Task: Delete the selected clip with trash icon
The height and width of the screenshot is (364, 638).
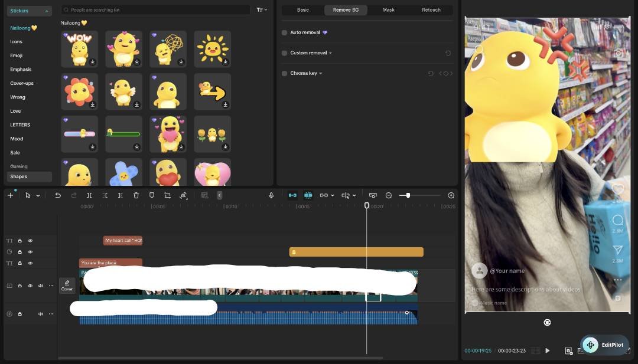Action: pyautogui.click(x=136, y=195)
